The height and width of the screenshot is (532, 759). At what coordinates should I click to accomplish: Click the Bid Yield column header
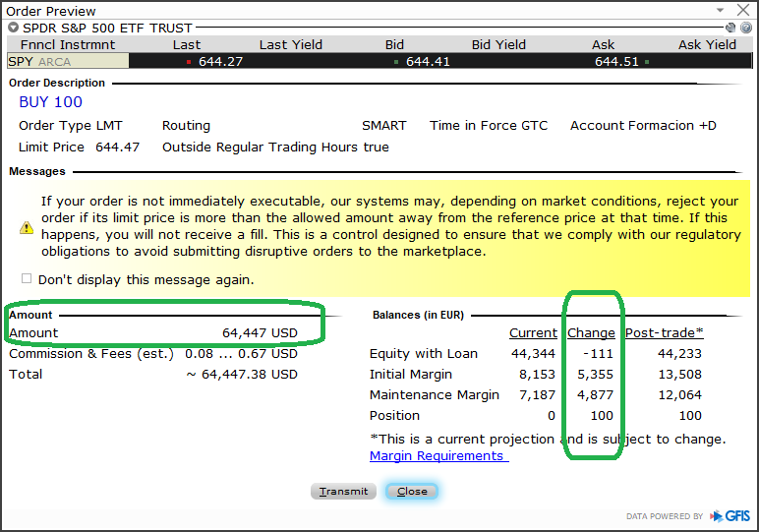[x=498, y=44]
